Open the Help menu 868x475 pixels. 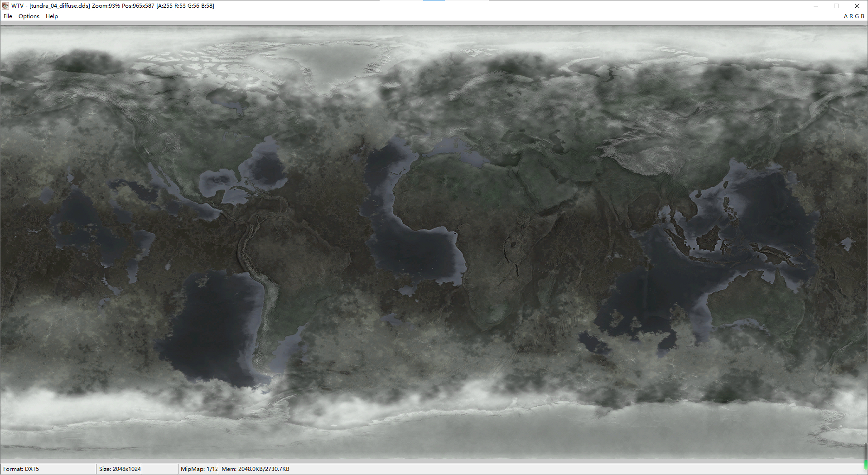pyautogui.click(x=52, y=16)
